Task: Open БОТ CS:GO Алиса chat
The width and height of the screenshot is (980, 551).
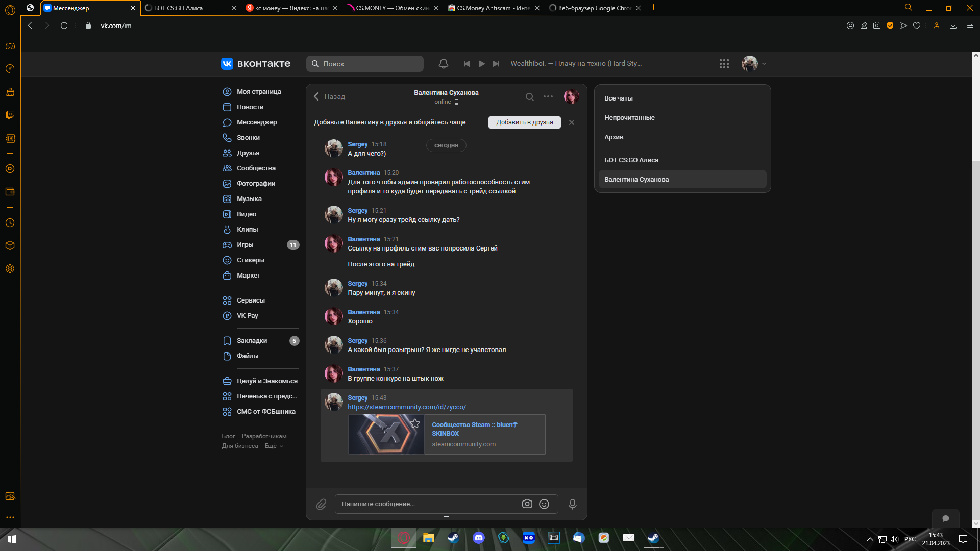Action: coord(682,160)
